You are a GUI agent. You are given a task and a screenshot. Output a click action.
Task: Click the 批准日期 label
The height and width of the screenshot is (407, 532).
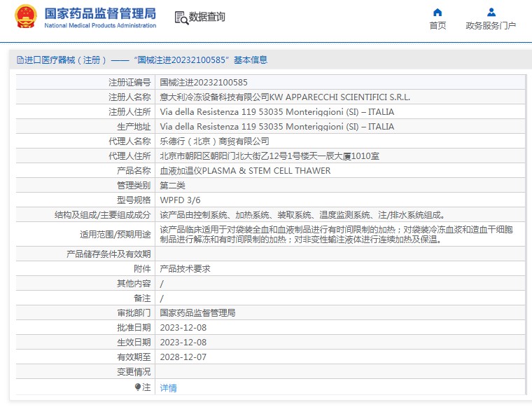point(134,328)
